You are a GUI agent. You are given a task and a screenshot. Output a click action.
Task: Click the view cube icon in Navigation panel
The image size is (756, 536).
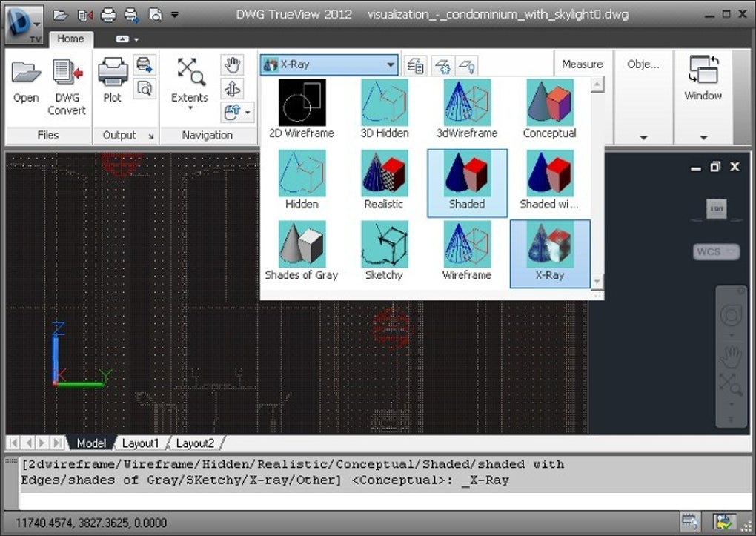tap(231, 113)
